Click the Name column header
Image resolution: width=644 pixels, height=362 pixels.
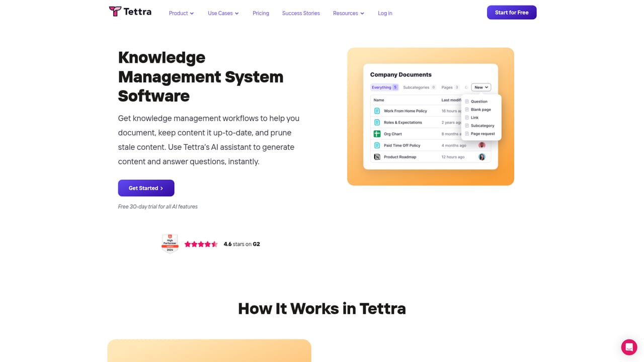[x=379, y=100]
